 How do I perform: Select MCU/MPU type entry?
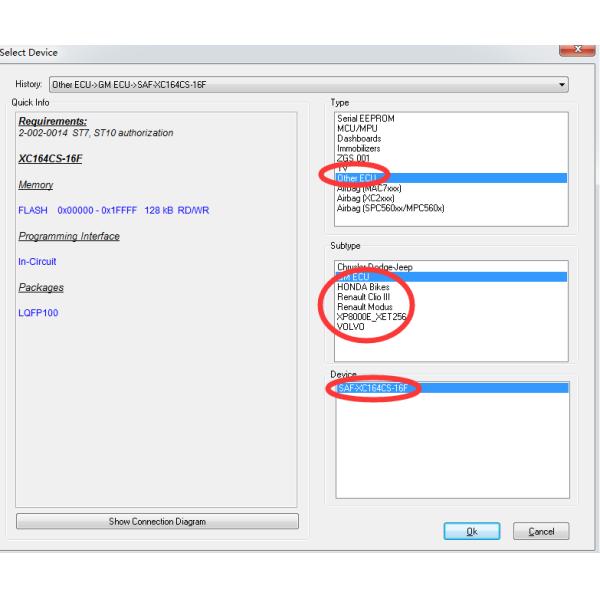360,128
